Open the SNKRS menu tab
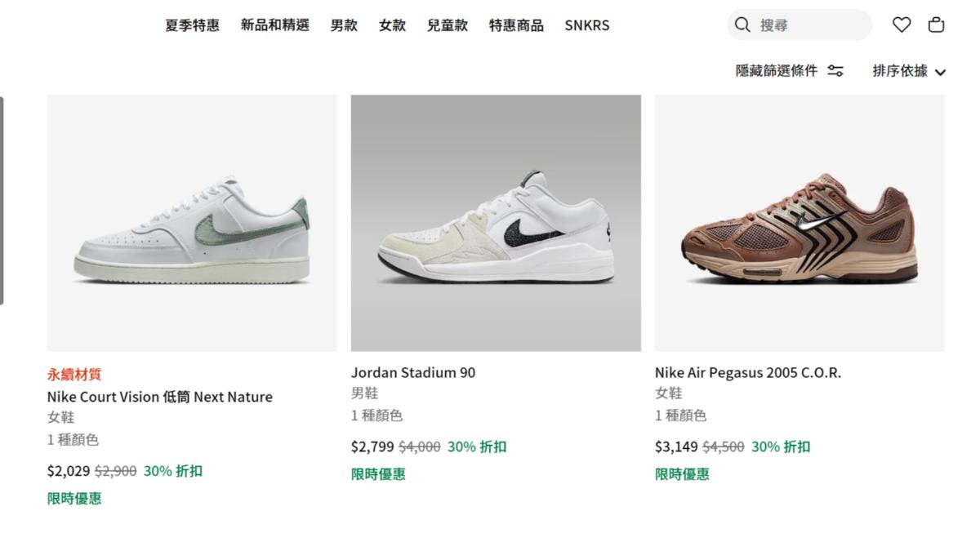980x551 pixels. [586, 24]
